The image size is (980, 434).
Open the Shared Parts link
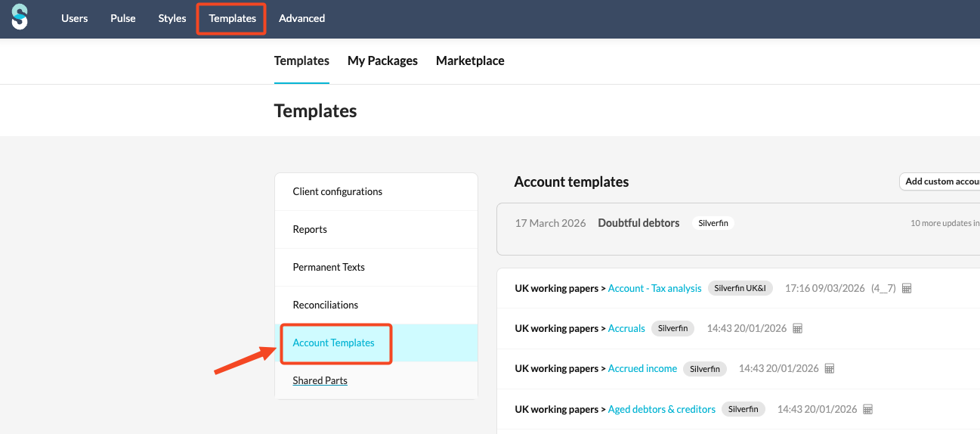click(x=320, y=380)
